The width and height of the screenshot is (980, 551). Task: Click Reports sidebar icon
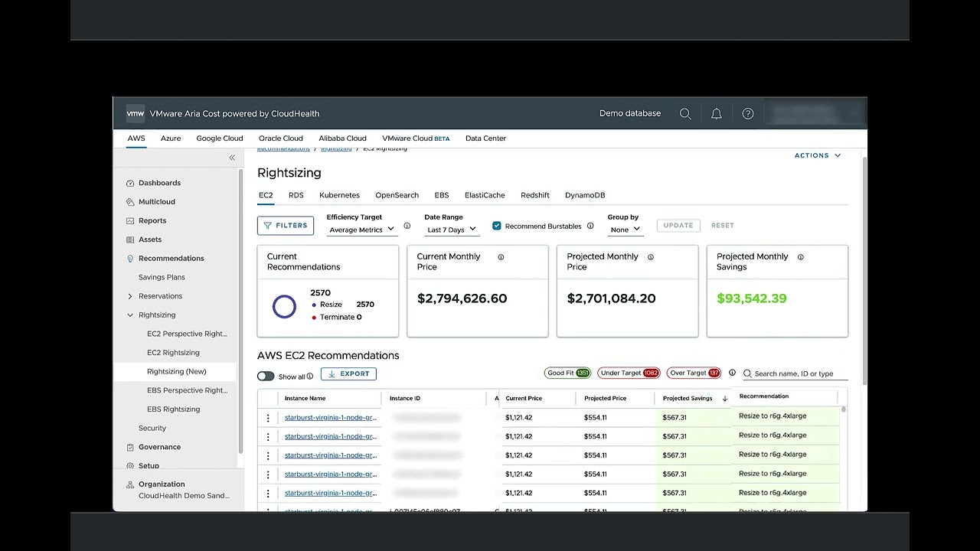coord(130,220)
